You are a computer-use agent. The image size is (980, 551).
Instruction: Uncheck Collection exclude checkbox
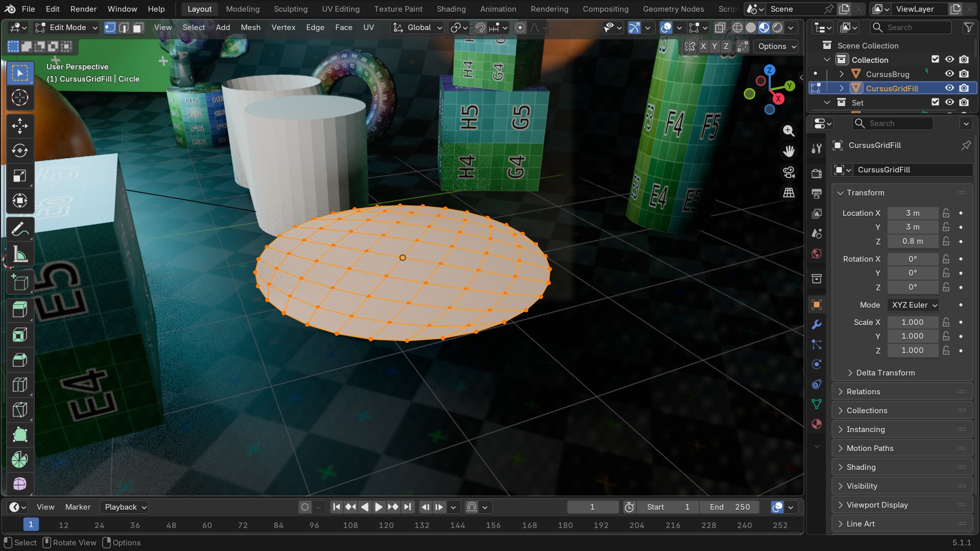(935, 60)
